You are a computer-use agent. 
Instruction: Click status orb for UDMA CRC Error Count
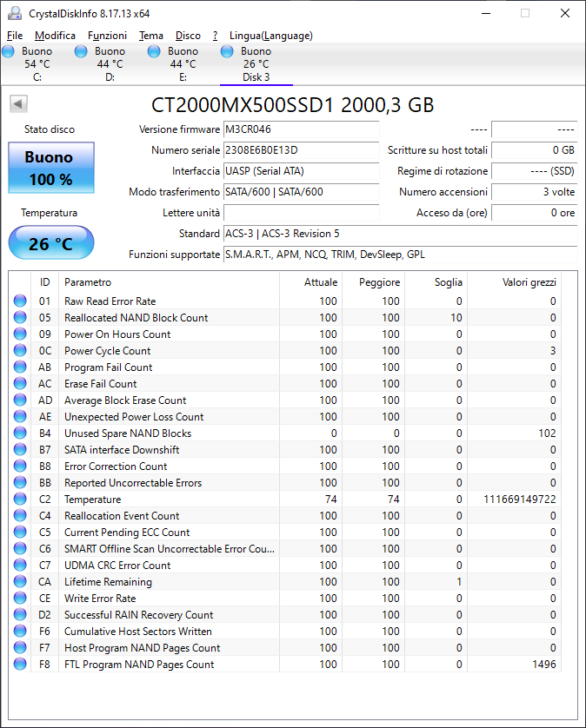(20, 565)
